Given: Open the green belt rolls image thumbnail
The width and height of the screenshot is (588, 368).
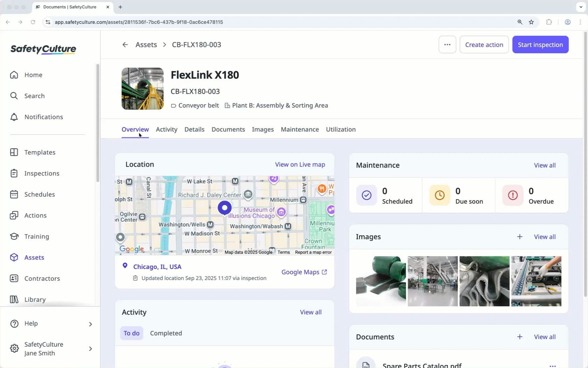Looking at the screenshot, I should pyautogui.click(x=381, y=281).
